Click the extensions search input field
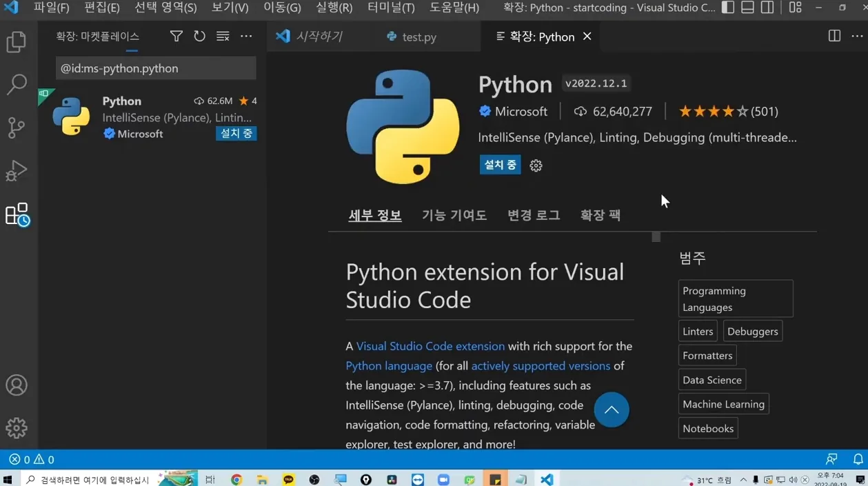The width and height of the screenshot is (868, 486). coord(156,68)
